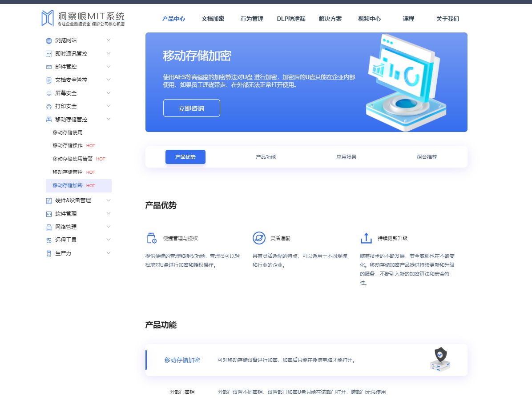This screenshot has width=532, height=404.
Task: Select the 应用场景 tab
Action: tap(347, 157)
